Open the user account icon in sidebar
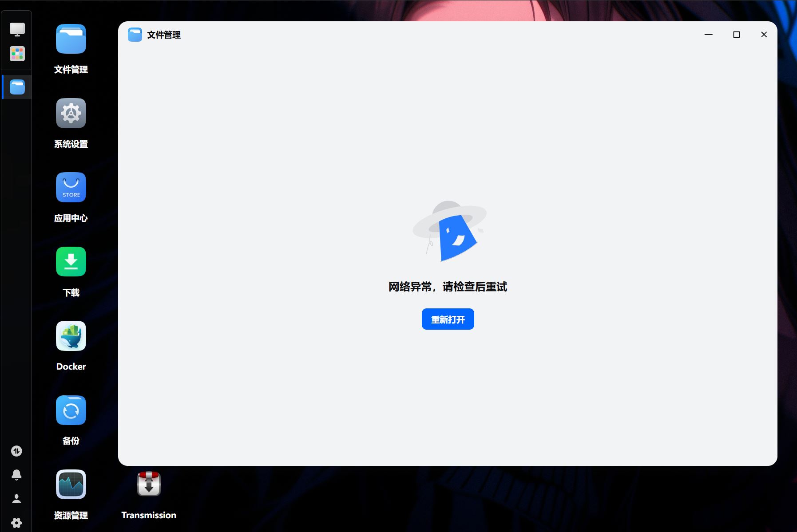Image resolution: width=797 pixels, height=532 pixels. tap(16, 499)
